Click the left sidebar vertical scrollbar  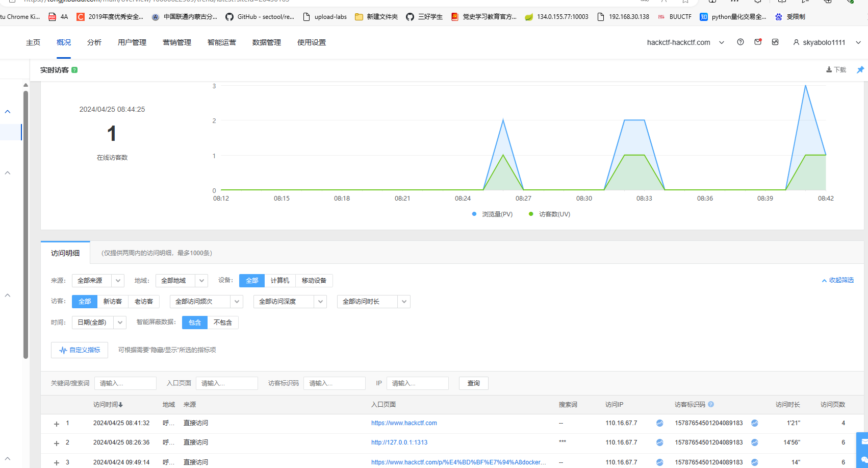(x=25, y=225)
